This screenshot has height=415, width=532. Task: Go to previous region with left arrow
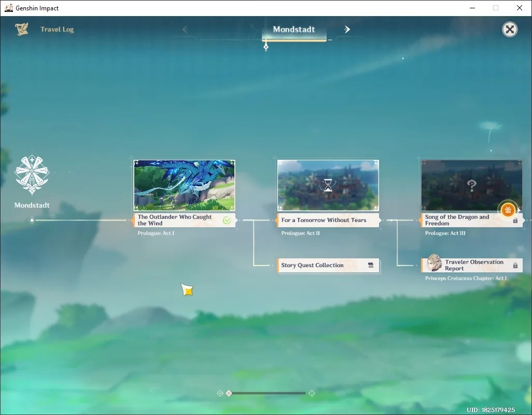(x=185, y=30)
